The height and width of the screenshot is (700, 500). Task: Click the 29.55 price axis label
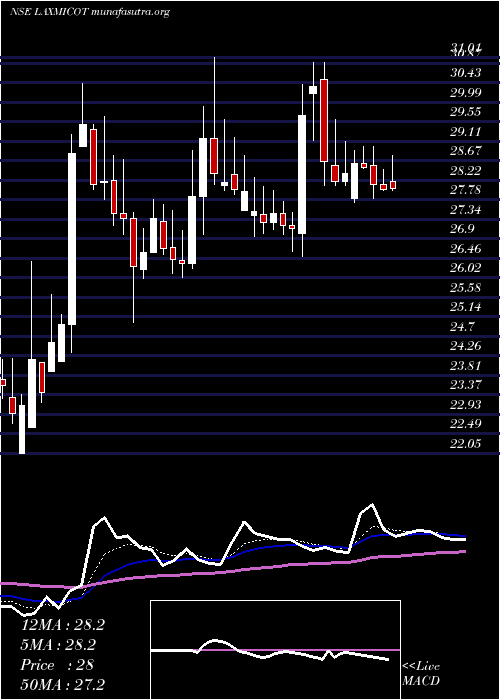coord(467,112)
